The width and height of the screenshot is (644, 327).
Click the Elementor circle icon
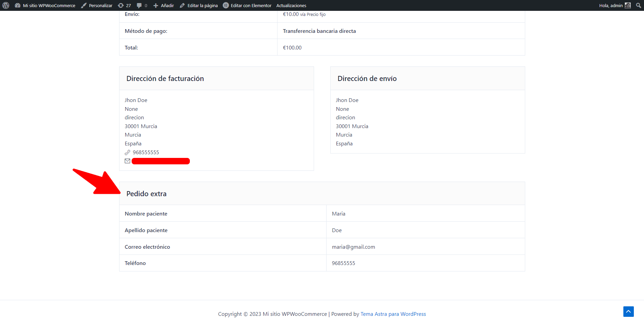coord(226,5)
